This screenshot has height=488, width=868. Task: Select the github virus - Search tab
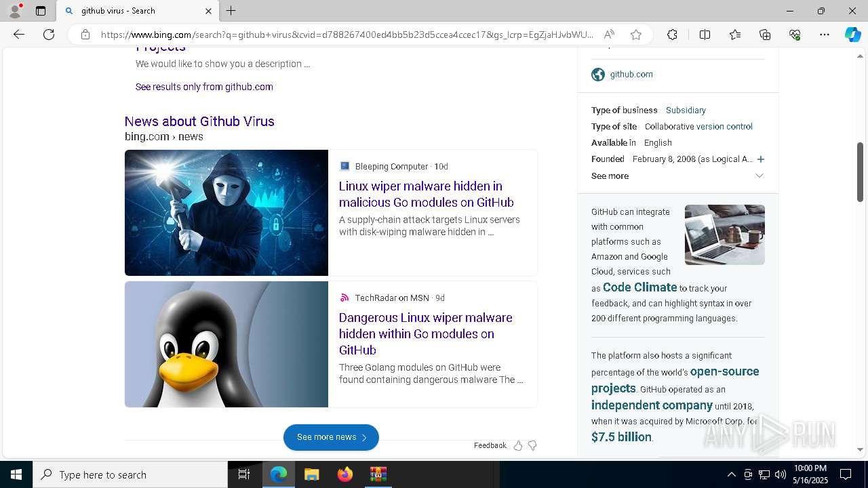[138, 11]
